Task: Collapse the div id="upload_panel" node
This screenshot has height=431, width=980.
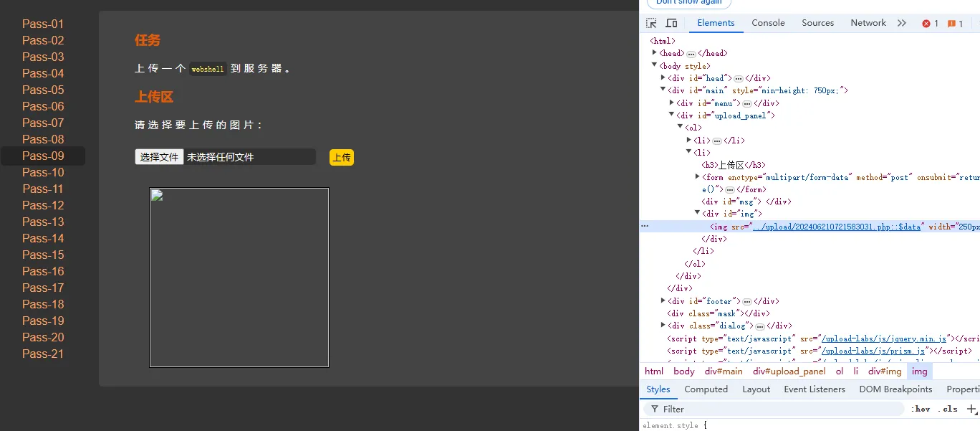Action: point(672,115)
